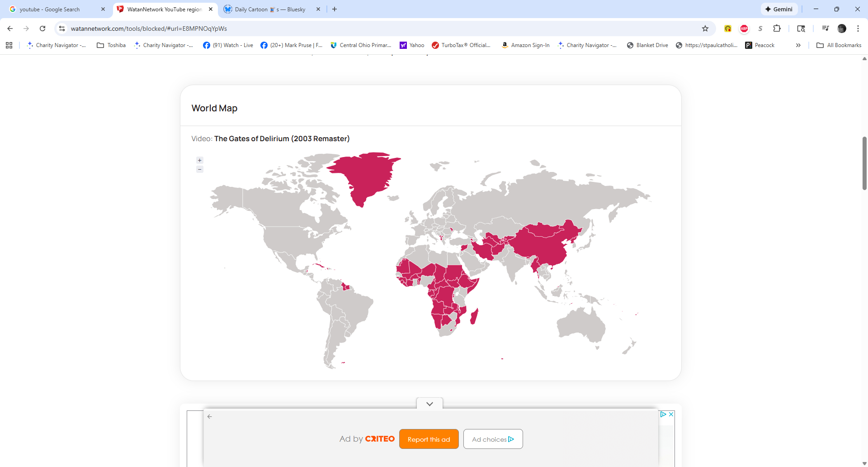The height and width of the screenshot is (467, 868).
Task: Zoom in on the world map
Action: [x=200, y=160]
